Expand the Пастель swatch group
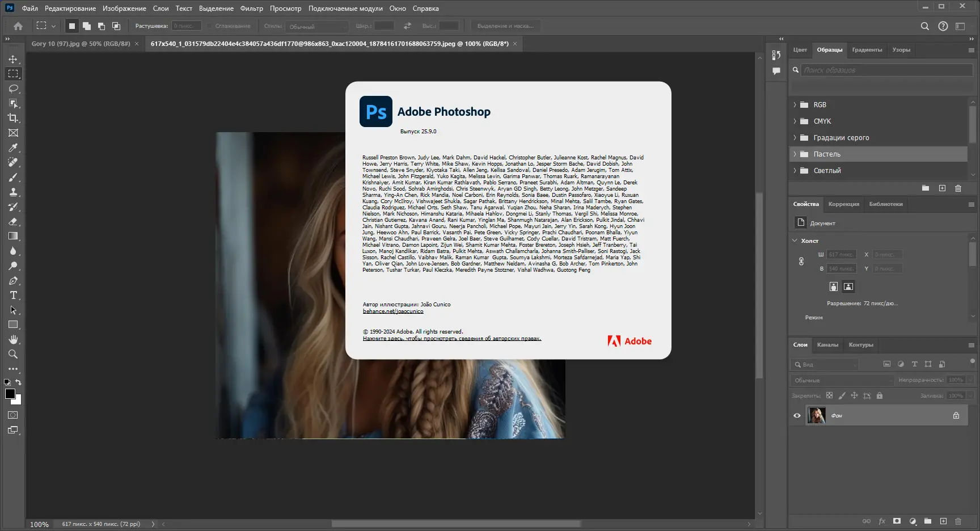The image size is (980, 531). [x=795, y=154]
